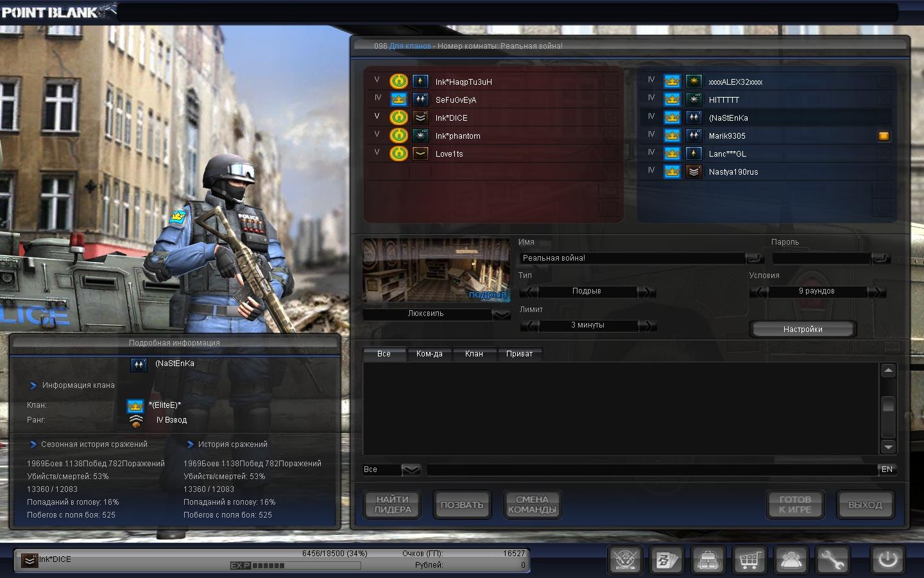Open the Люксвиль map dropdown
The height and width of the screenshot is (578, 924).
(501, 314)
